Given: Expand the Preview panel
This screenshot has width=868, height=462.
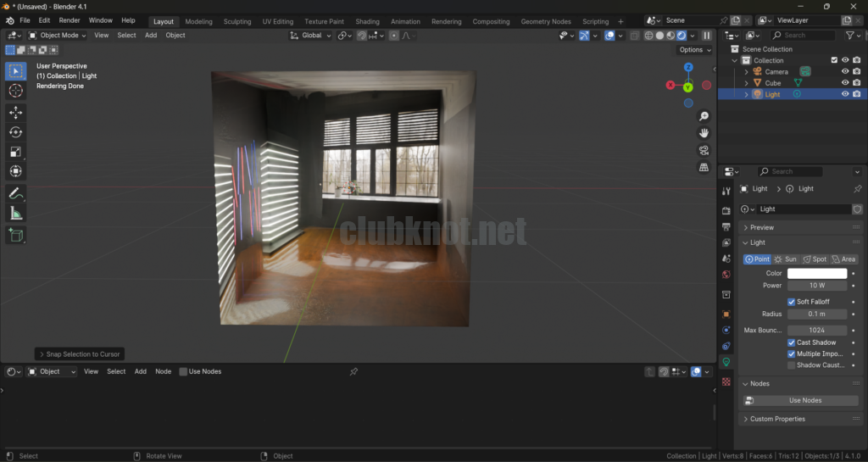Looking at the screenshot, I should click(762, 227).
